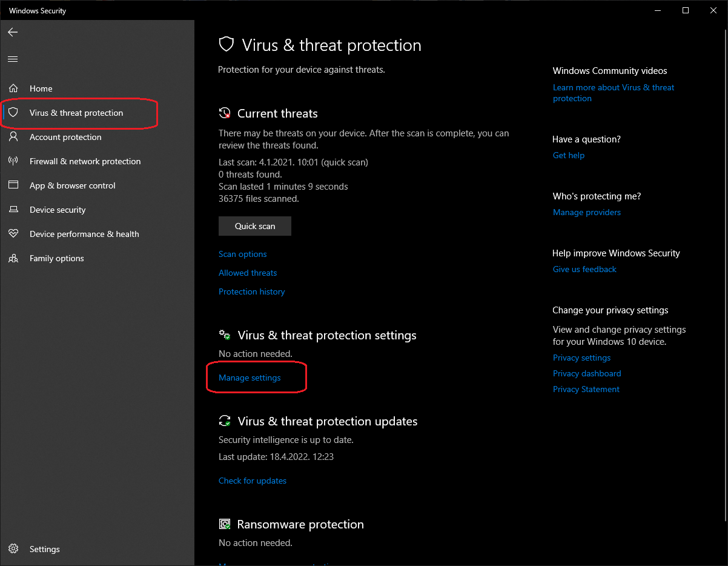
Task: Go to Home in the sidebar
Action: (41, 88)
